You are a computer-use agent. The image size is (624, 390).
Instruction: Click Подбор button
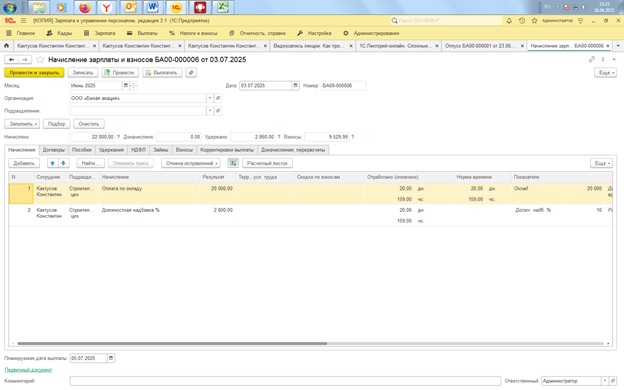click(x=57, y=124)
